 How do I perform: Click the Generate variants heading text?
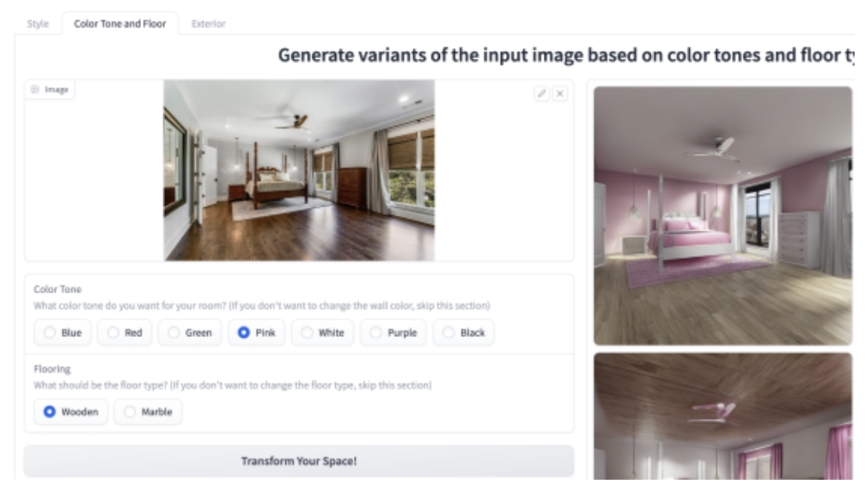[566, 55]
